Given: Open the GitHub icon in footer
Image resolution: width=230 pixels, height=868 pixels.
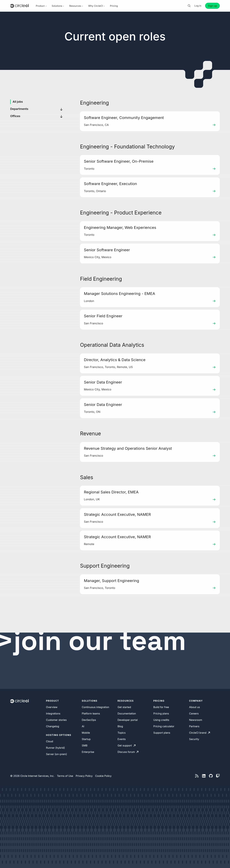Looking at the screenshot, I should 211,776.
